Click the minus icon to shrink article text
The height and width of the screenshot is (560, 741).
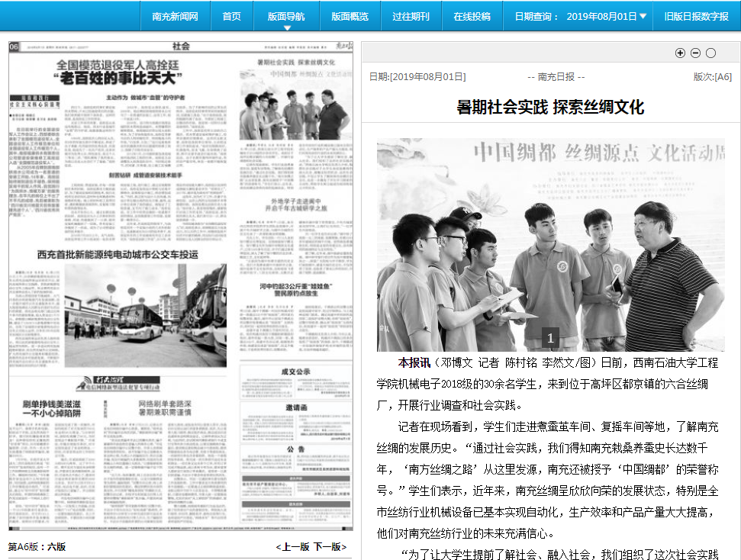pyautogui.click(x=695, y=53)
